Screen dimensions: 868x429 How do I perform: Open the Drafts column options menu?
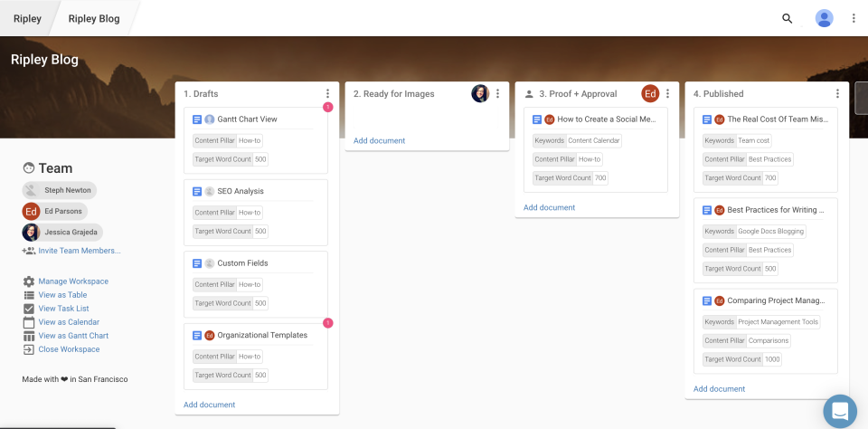328,94
